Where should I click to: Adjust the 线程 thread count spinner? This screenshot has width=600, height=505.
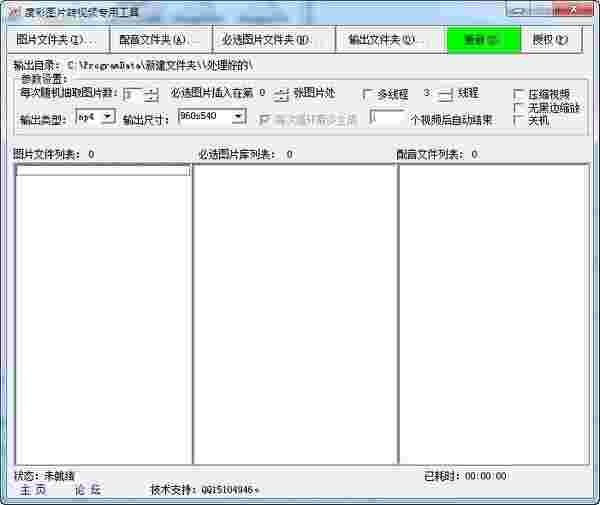(445, 95)
